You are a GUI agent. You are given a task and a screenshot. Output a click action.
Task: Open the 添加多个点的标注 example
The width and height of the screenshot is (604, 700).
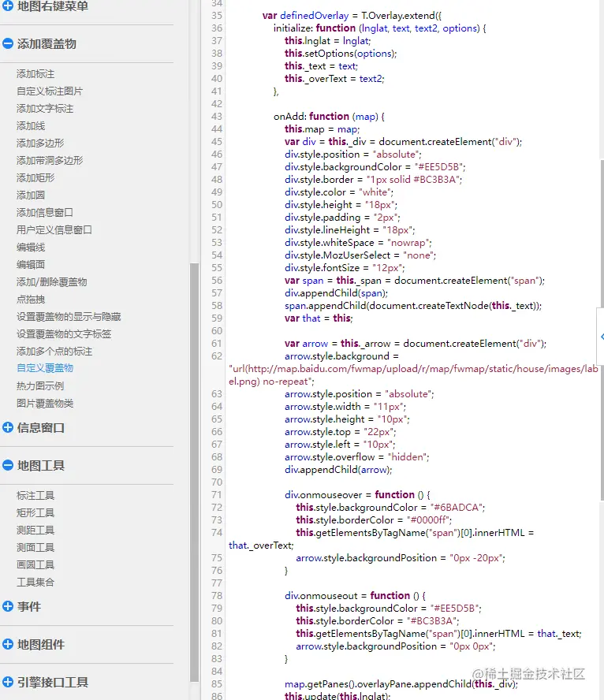pos(54,352)
